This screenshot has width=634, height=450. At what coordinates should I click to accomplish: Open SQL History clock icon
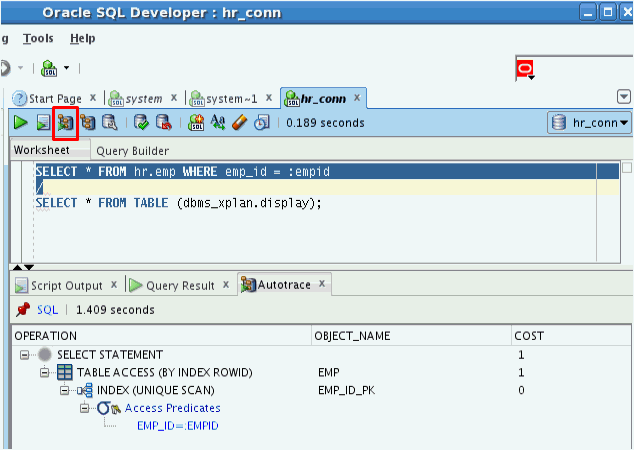coord(262,122)
